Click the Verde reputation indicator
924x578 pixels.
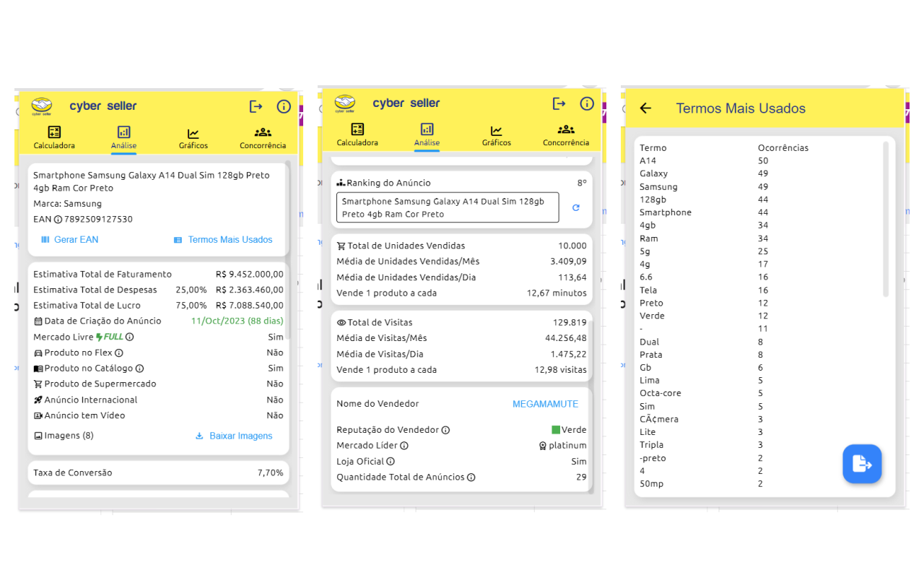coord(569,430)
